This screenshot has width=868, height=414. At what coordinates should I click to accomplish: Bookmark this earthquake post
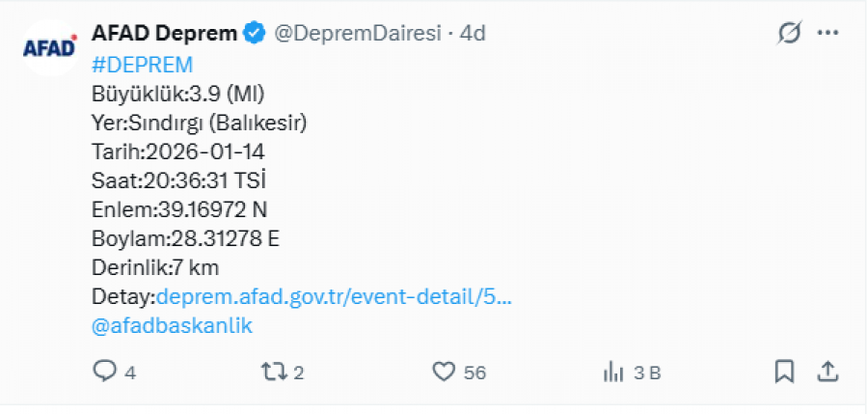pos(784,372)
